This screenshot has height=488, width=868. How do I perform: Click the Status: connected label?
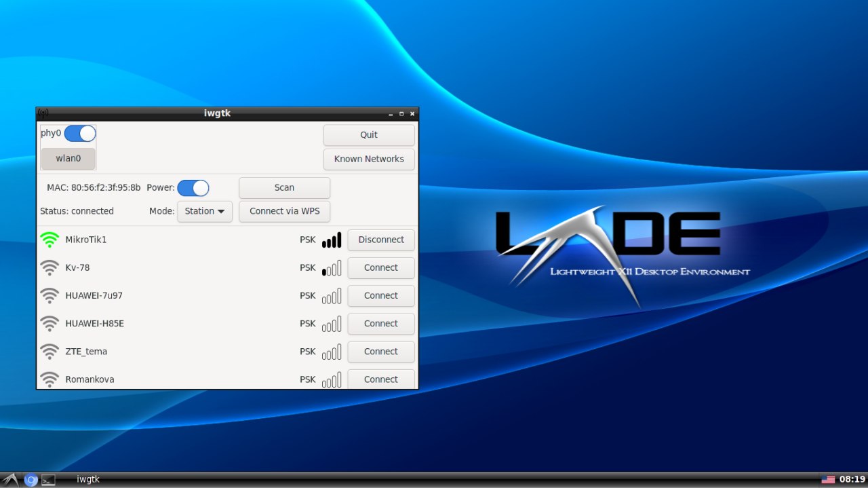click(77, 211)
